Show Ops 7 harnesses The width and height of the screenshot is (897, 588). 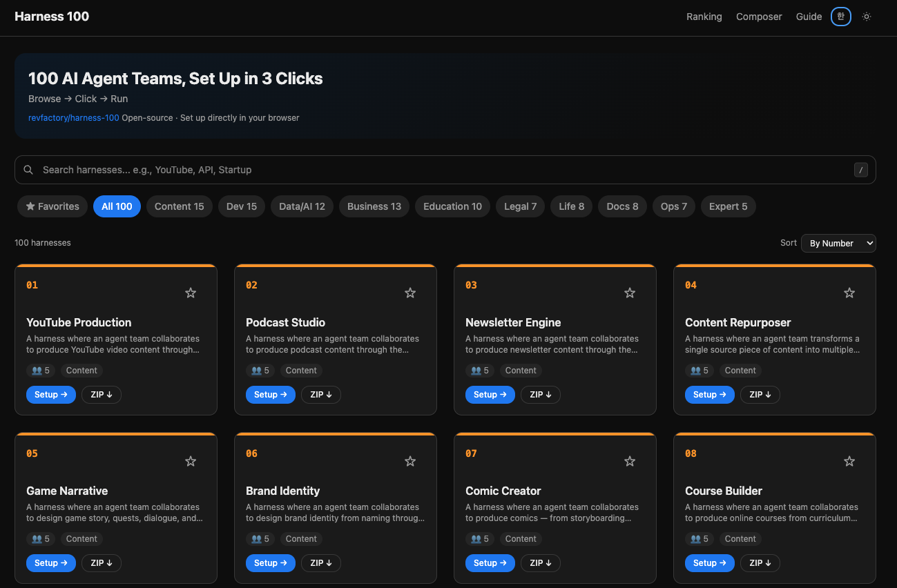[x=674, y=206]
